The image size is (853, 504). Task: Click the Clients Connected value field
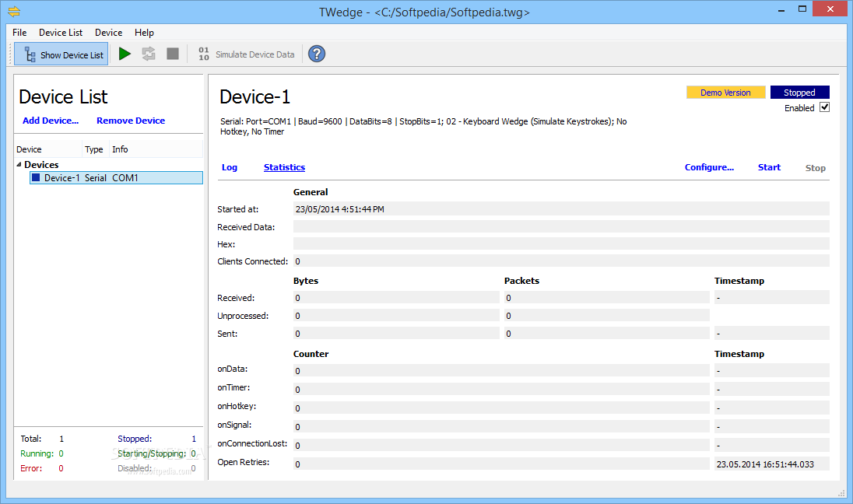tap(561, 261)
